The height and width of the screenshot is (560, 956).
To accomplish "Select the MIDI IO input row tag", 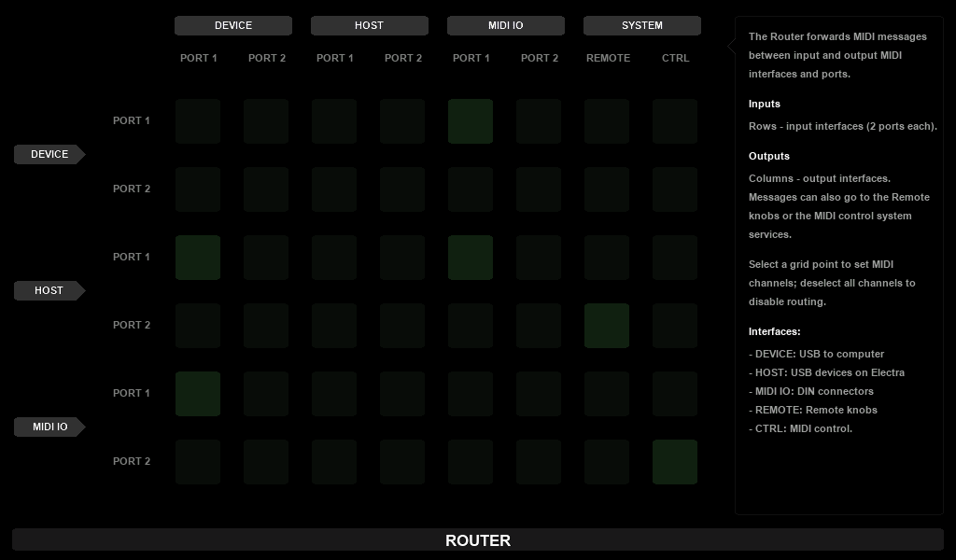I will [49, 427].
